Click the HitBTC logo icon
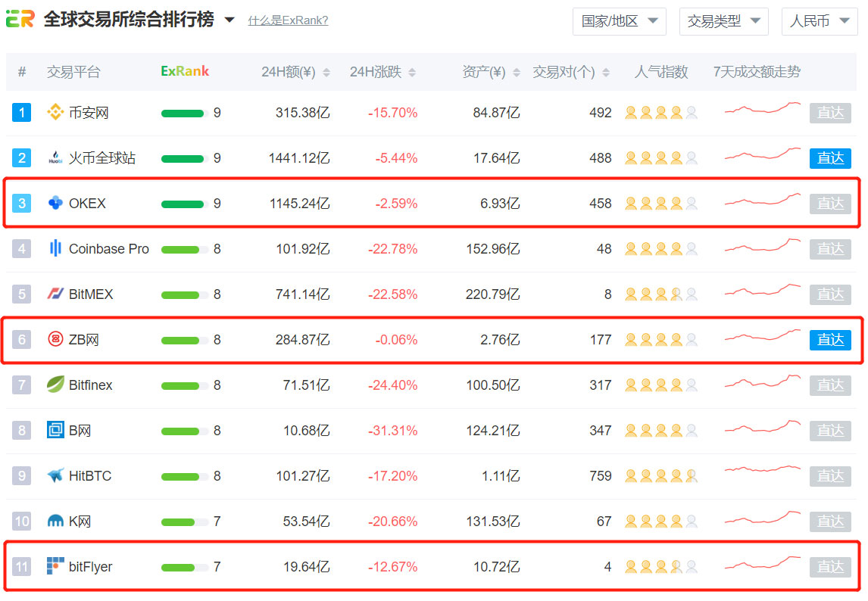The height and width of the screenshot is (601, 868). coord(55,475)
